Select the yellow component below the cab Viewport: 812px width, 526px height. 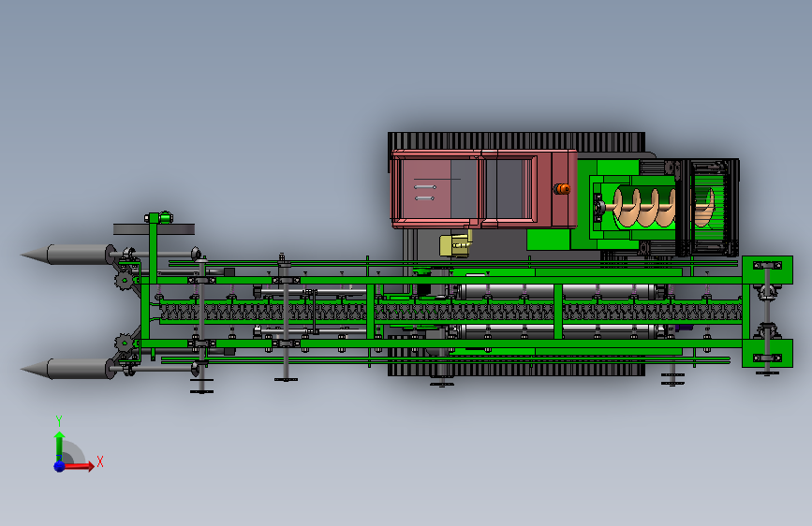pyautogui.click(x=456, y=245)
